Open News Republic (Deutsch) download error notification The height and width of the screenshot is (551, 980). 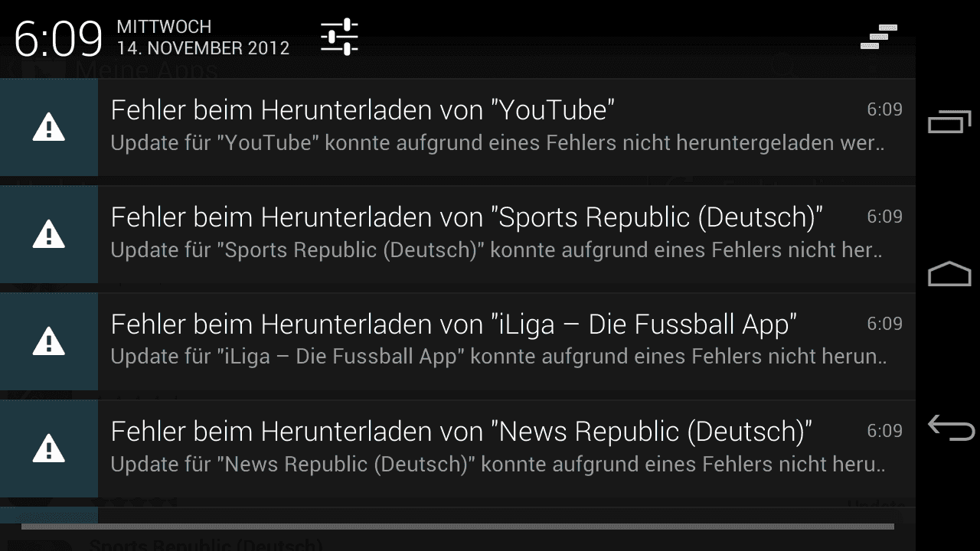point(458,448)
